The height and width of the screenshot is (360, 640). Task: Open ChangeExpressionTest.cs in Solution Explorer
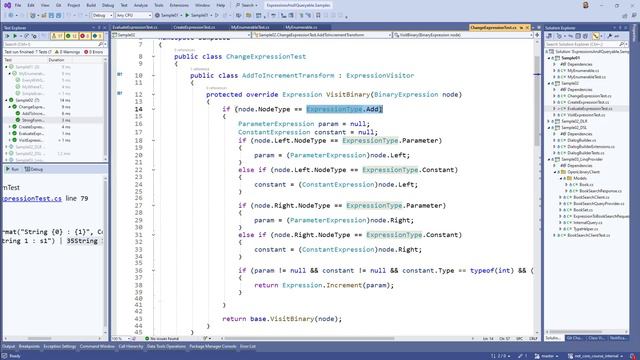(x=589, y=96)
